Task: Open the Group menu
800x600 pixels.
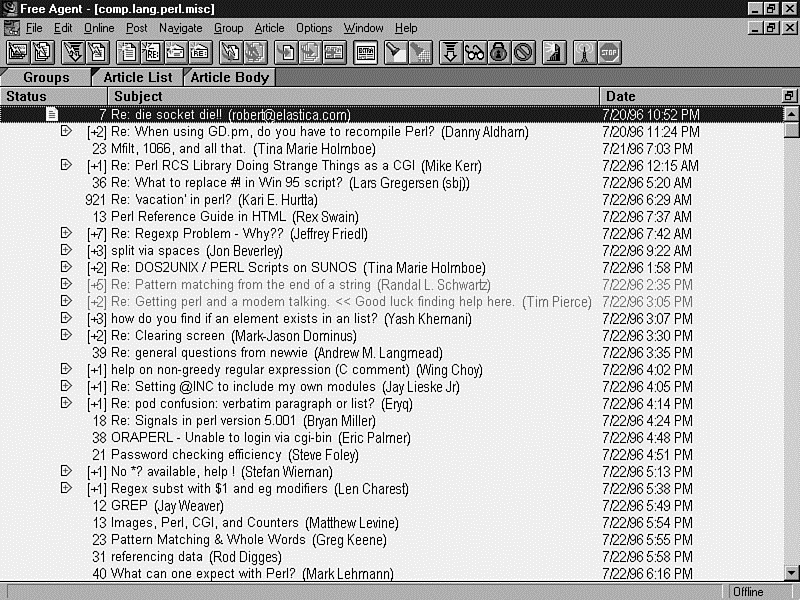Action: point(228,28)
